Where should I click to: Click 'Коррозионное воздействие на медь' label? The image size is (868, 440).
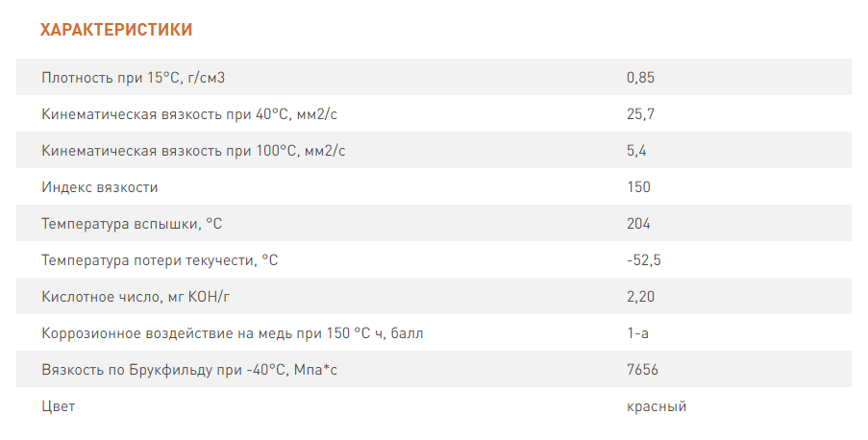click(x=233, y=333)
